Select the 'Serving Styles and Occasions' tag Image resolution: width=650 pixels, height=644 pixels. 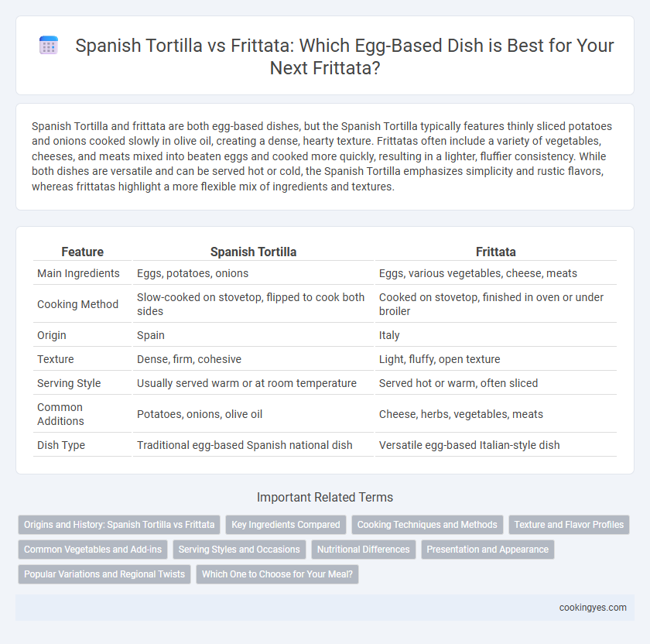[239, 550]
